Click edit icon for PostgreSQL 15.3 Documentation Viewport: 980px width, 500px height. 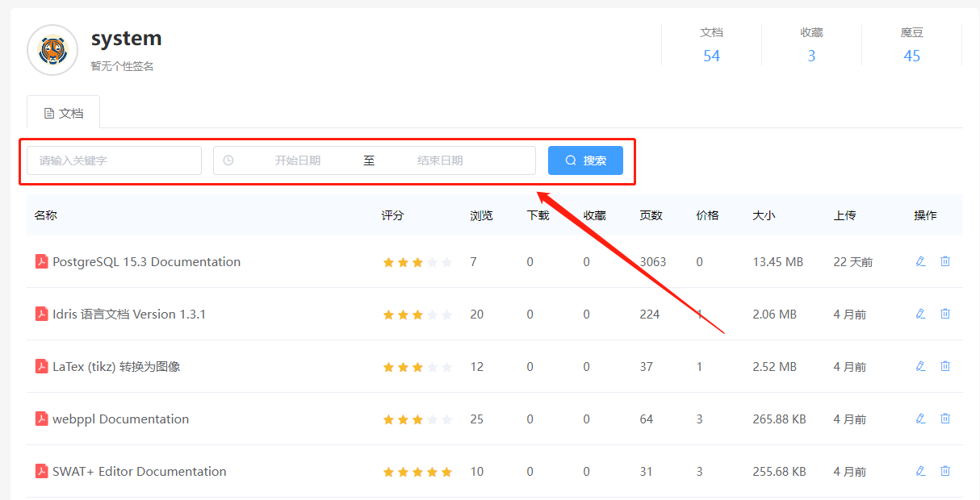(x=920, y=261)
